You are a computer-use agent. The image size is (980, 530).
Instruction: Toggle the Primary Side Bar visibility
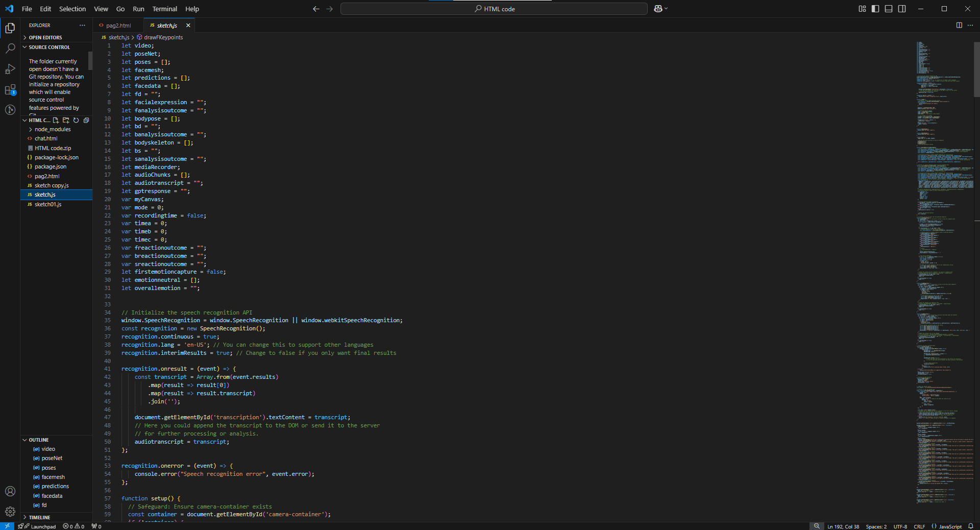[875, 9]
